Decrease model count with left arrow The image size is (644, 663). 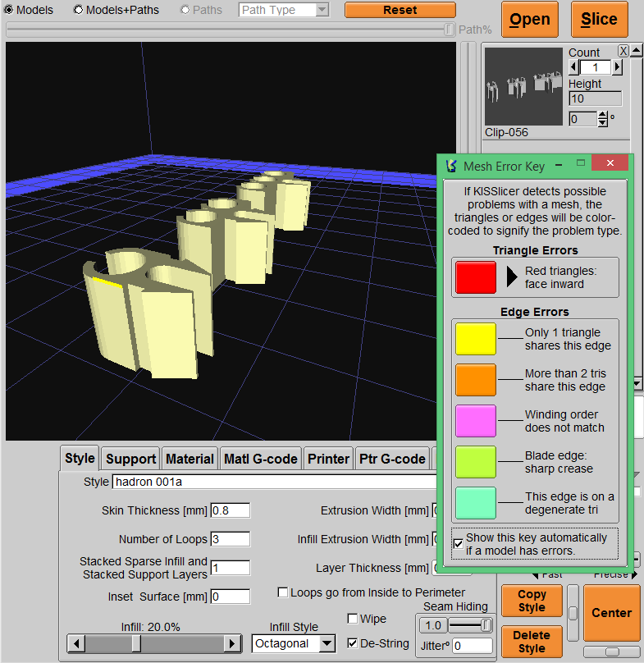coord(573,67)
